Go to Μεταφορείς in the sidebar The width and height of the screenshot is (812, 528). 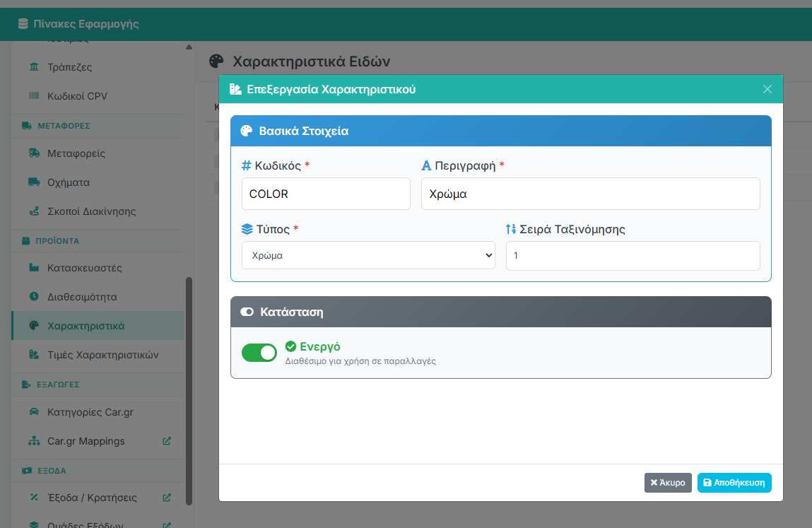(98, 153)
